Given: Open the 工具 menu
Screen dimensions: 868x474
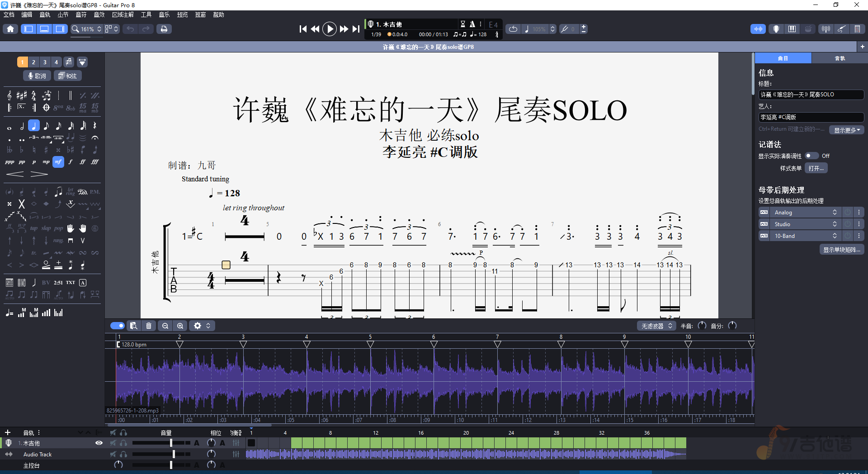Looking at the screenshot, I should pos(146,14).
